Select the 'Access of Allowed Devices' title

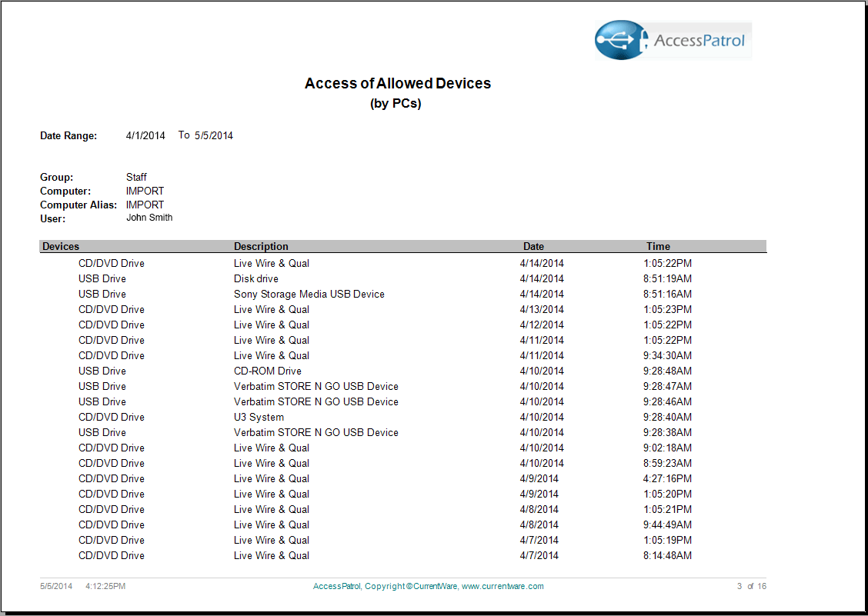click(x=398, y=83)
